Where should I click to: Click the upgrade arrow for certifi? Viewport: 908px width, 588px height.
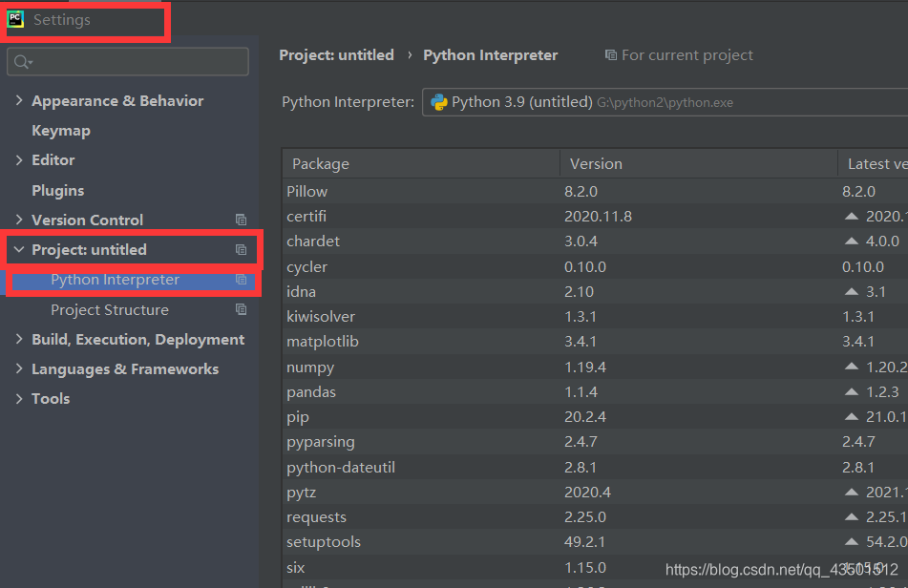click(852, 217)
